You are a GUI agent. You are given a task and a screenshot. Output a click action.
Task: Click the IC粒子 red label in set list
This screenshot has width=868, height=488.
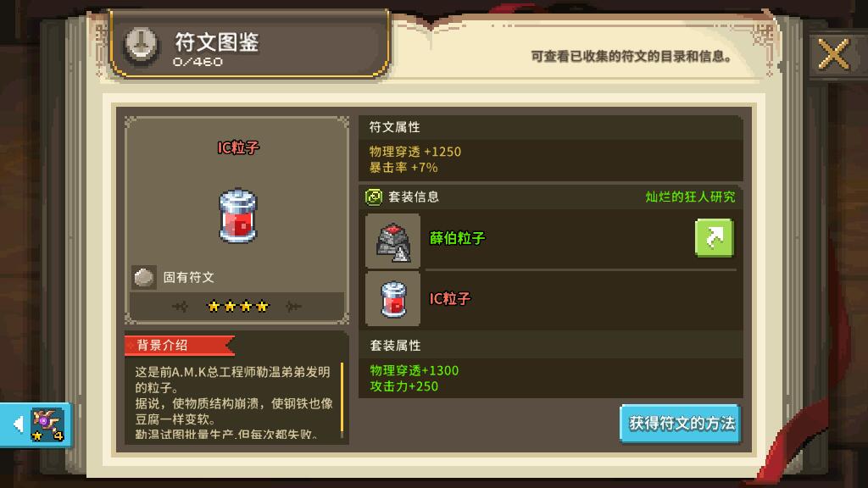449,299
